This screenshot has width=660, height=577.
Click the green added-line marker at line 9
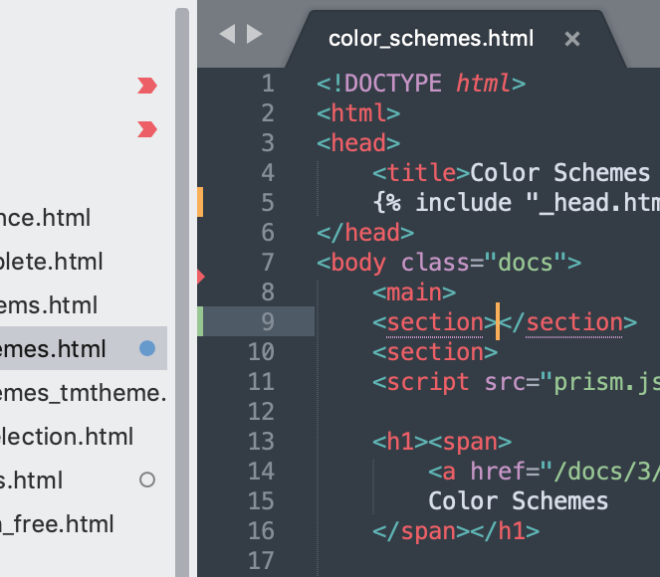pyautogui.click(x=200, y=321)
